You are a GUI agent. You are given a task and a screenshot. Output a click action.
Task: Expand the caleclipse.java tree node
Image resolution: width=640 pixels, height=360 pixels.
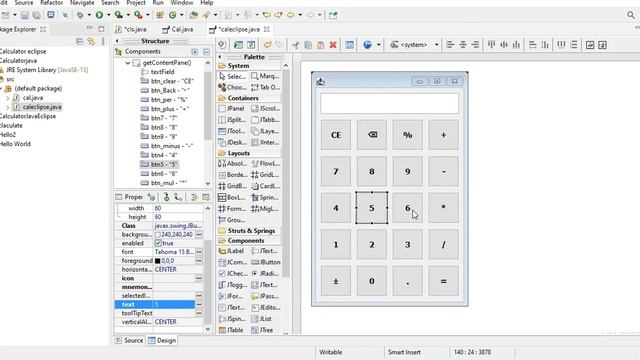coord(7,107)
